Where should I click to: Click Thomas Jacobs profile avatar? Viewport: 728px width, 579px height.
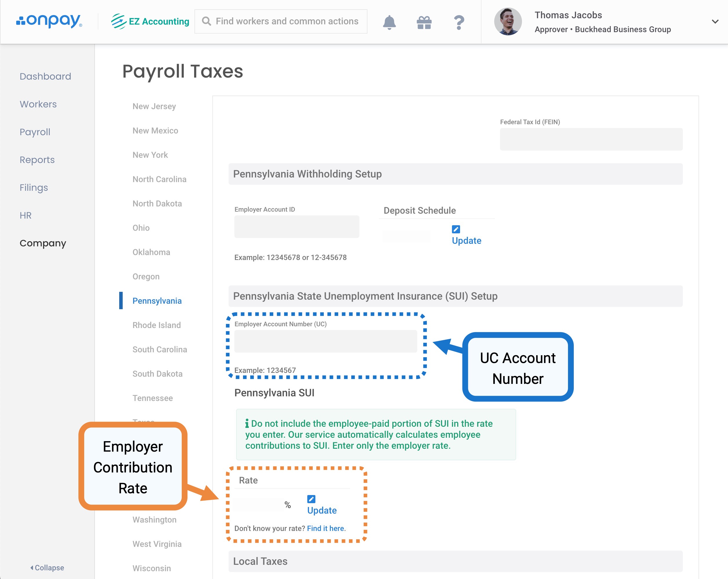tap(508, 22)
